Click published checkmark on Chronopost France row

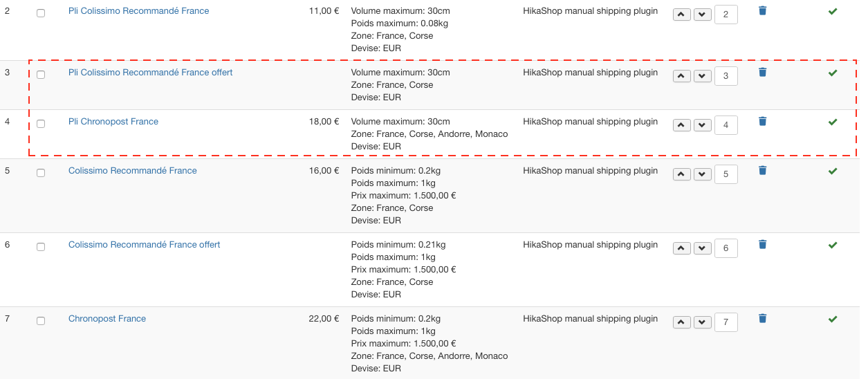click(x=833, y=320)
